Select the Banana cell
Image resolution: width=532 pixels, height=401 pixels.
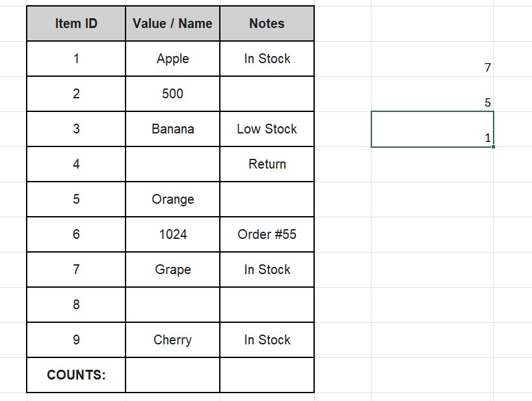point(172,130)
